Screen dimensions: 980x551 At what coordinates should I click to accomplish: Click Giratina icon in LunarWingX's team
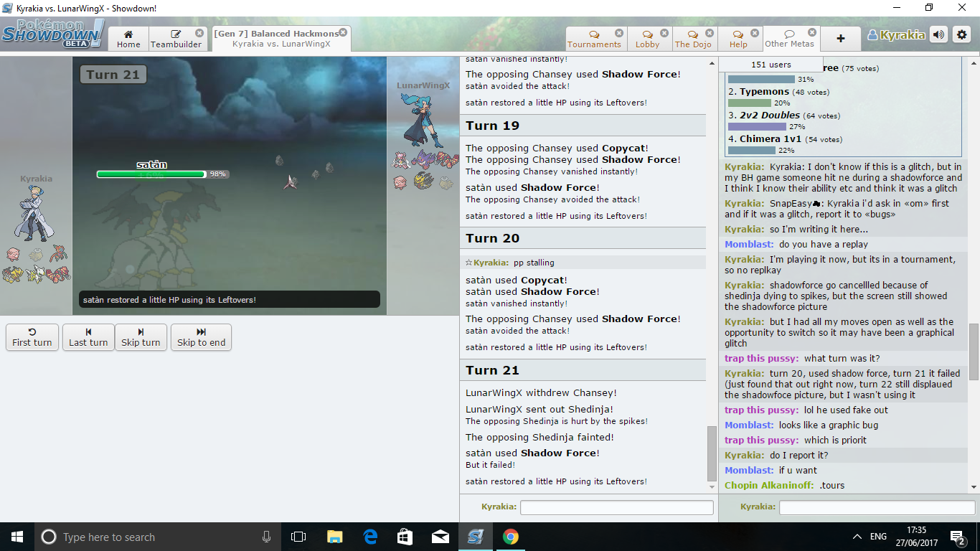pos(423,182)
